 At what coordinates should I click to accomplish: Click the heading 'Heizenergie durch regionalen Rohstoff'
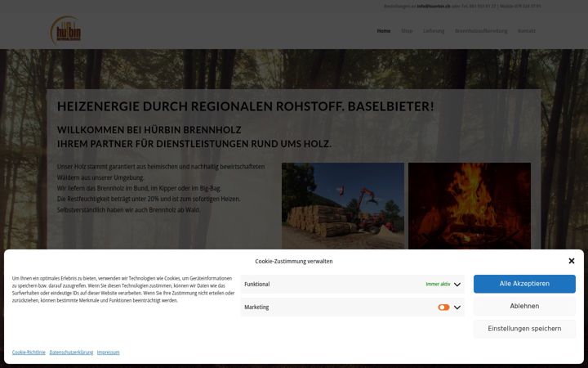[245, 106]
